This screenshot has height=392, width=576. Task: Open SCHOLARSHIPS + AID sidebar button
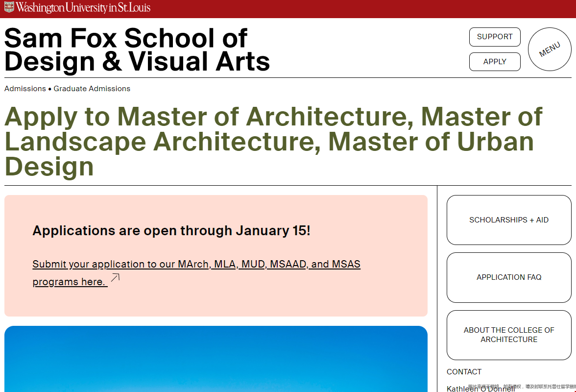coord(509,220)
